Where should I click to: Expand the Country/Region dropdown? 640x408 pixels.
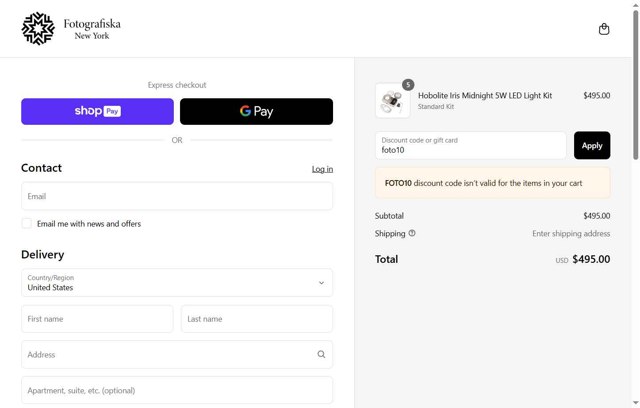177,283
